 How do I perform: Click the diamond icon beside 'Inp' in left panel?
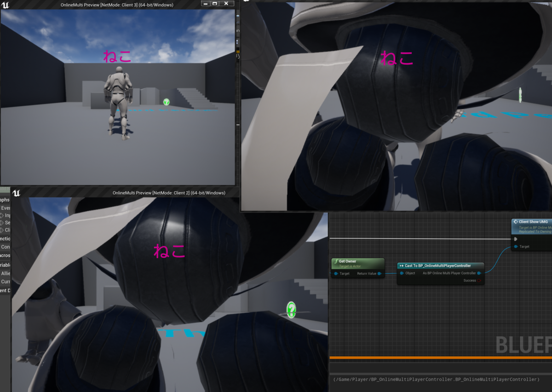[2, 215]
